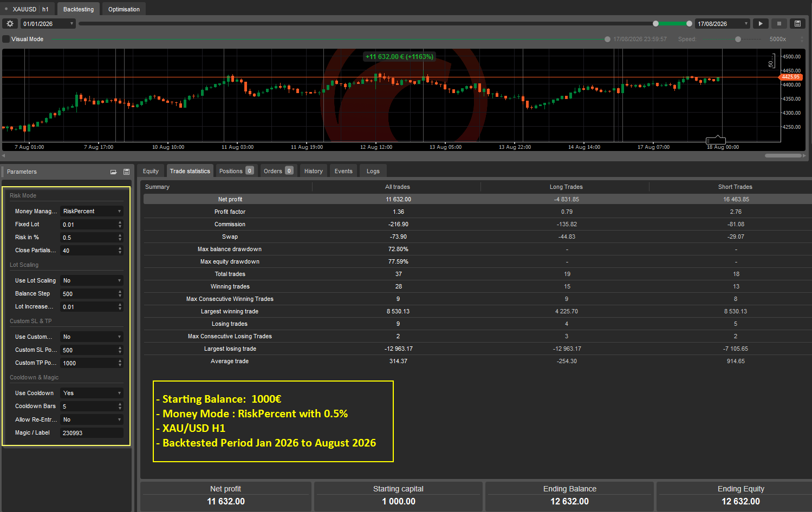Click the Fixed Lot stepper arrows

(120, 224)
